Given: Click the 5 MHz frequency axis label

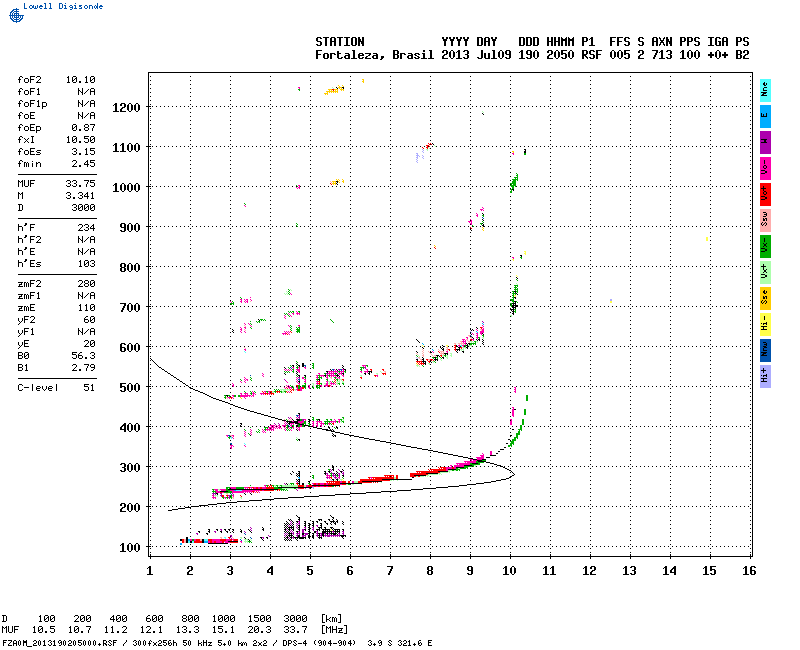Looking at the screenshot, I should coord(310,571).
